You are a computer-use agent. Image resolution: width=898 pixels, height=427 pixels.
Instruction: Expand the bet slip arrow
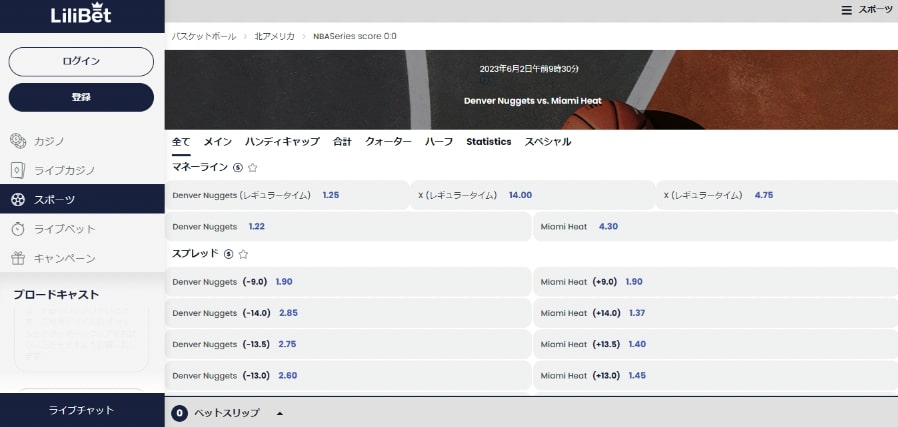click(x=279, y=413)
